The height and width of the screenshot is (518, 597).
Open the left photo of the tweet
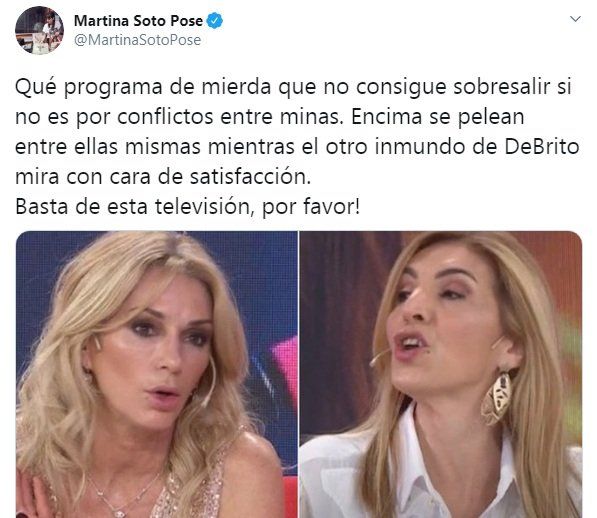click(156, 374)
